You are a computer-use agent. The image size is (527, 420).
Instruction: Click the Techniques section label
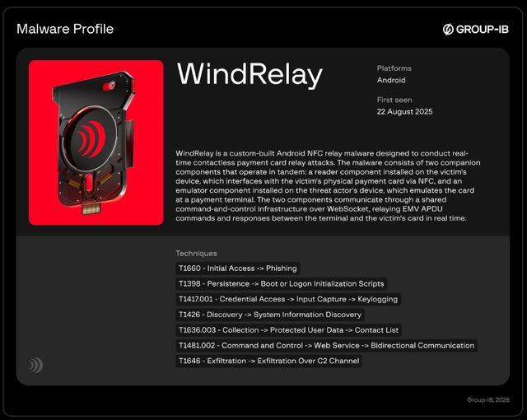pos(196,254)
